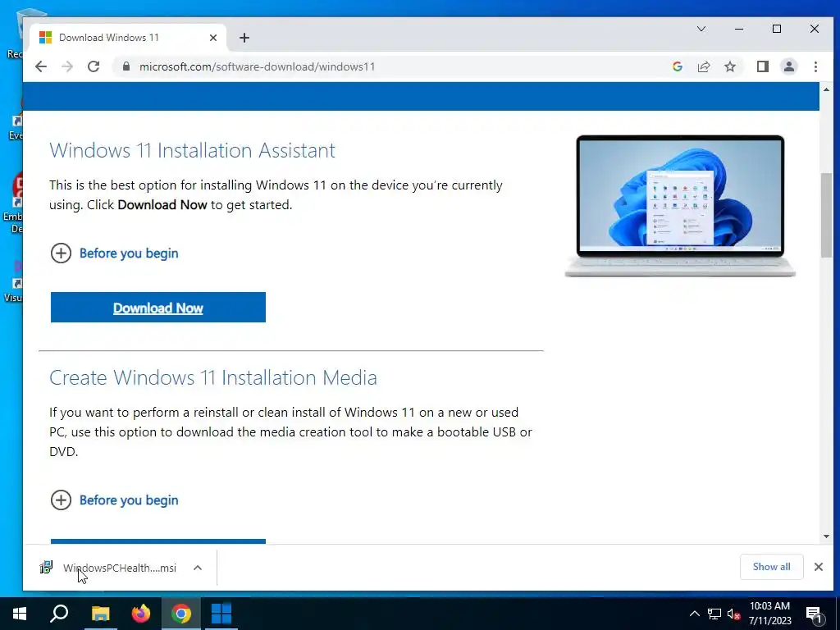Open the Windows Start menu
The height and width of the screenshot is (630, 840).
[20, 614]
